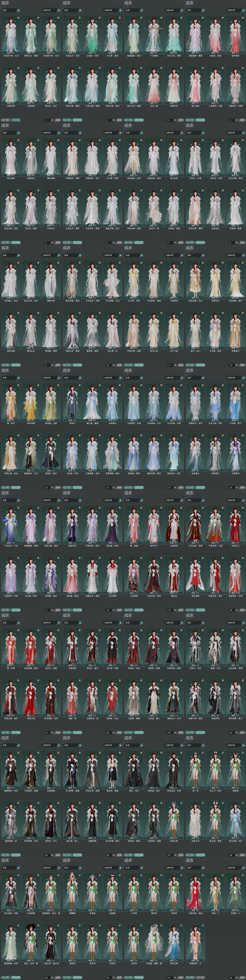
Task: Click 下一页 button in page 2 panel
Action: point(77,120)
